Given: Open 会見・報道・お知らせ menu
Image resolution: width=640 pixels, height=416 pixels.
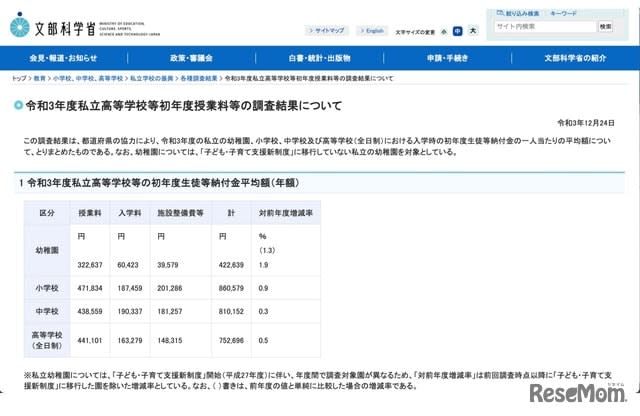Looking at the screenshot, I should (x=63, y=58).
